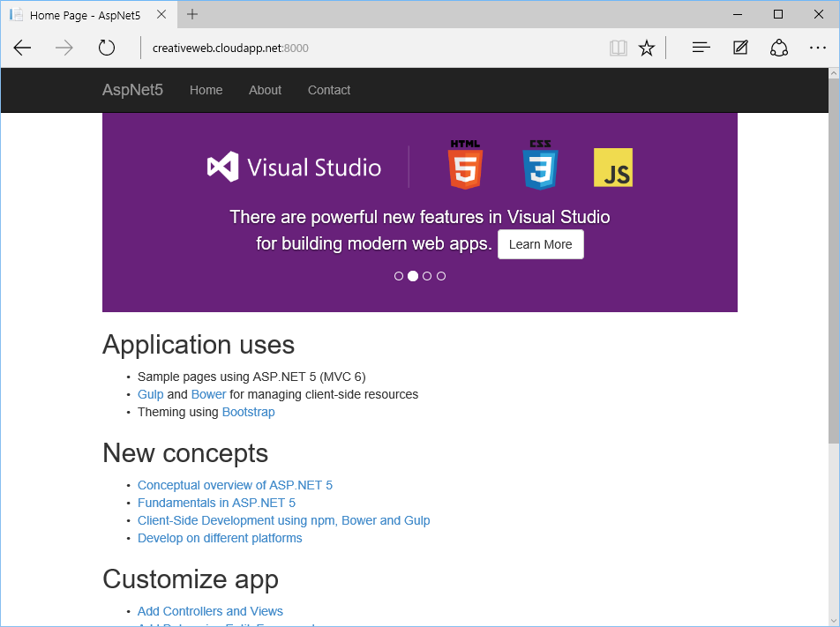Open the About navigation item
Screen dimensions: 840x627
pyautogui.click(x=265, y=90)
